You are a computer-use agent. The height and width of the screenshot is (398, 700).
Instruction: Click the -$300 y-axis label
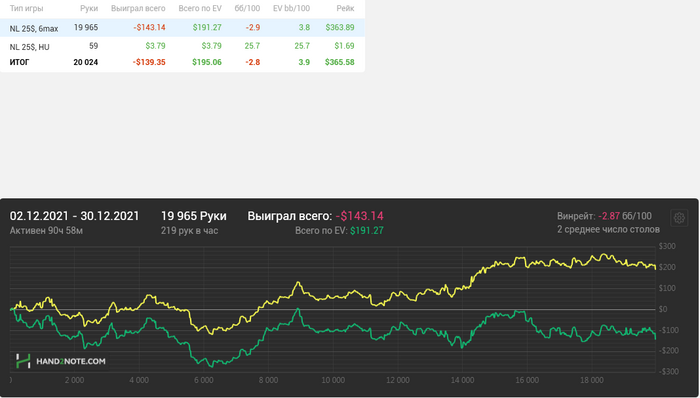[x=669, y=371]
